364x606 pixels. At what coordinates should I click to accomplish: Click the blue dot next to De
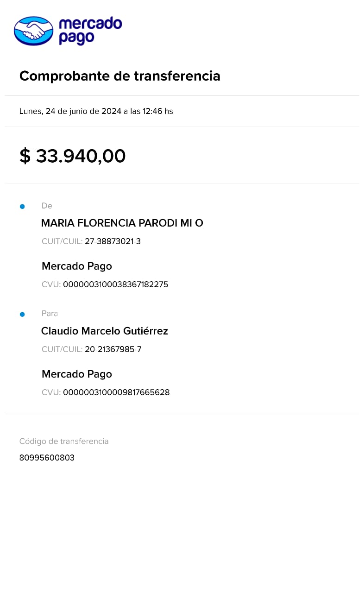[x=22, y=206]
